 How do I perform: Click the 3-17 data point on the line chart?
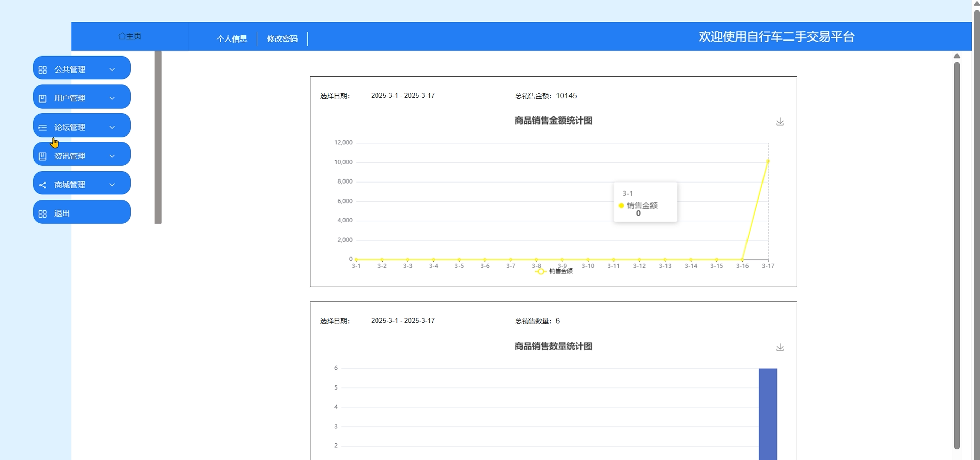(768, 162)
